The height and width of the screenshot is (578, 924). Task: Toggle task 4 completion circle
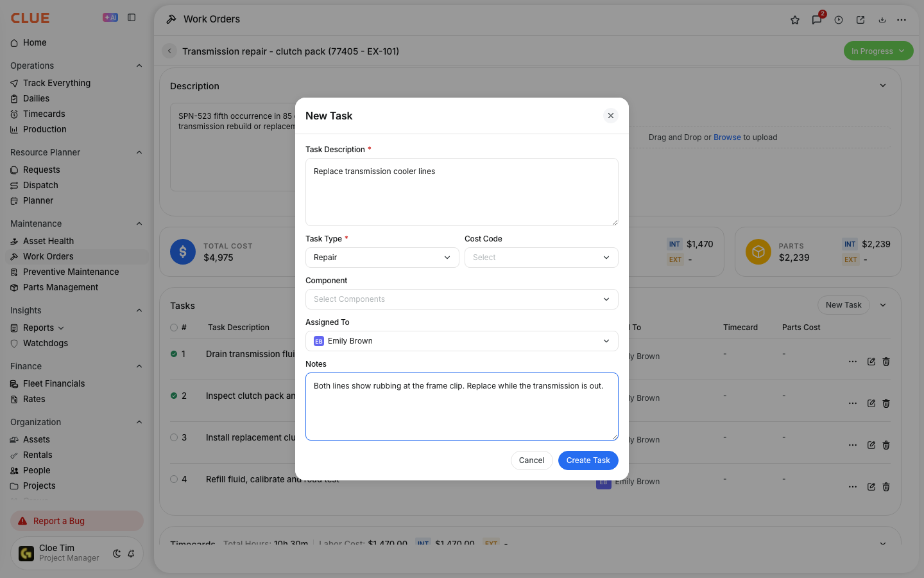(174, 479)
